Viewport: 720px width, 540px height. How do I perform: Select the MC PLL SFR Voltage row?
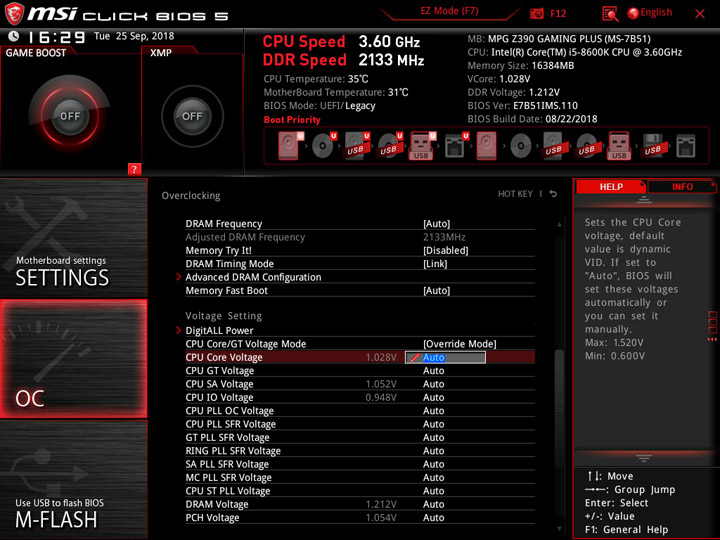[360, 477]
